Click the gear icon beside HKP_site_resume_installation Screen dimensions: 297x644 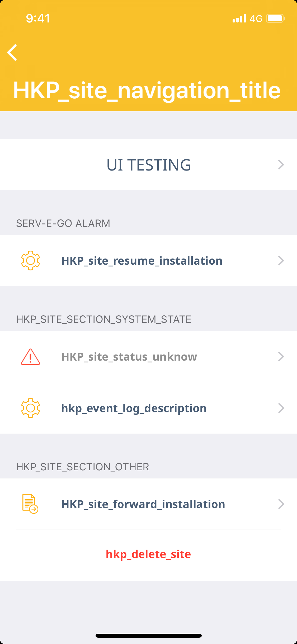[x=30, y=260]
